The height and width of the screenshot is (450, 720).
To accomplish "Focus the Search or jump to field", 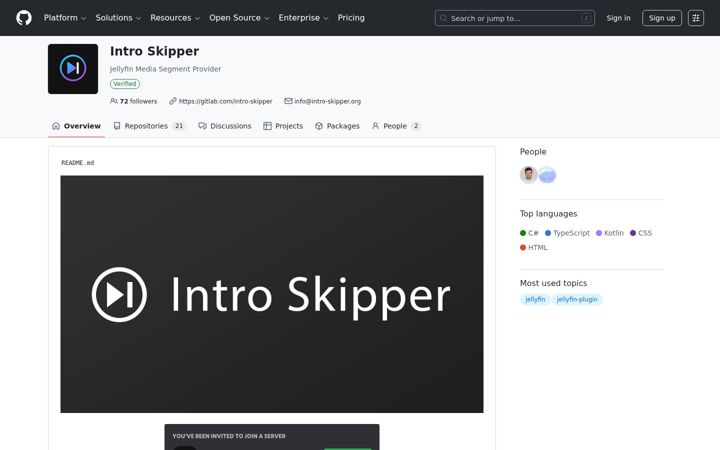I will (x=515, y=18).
